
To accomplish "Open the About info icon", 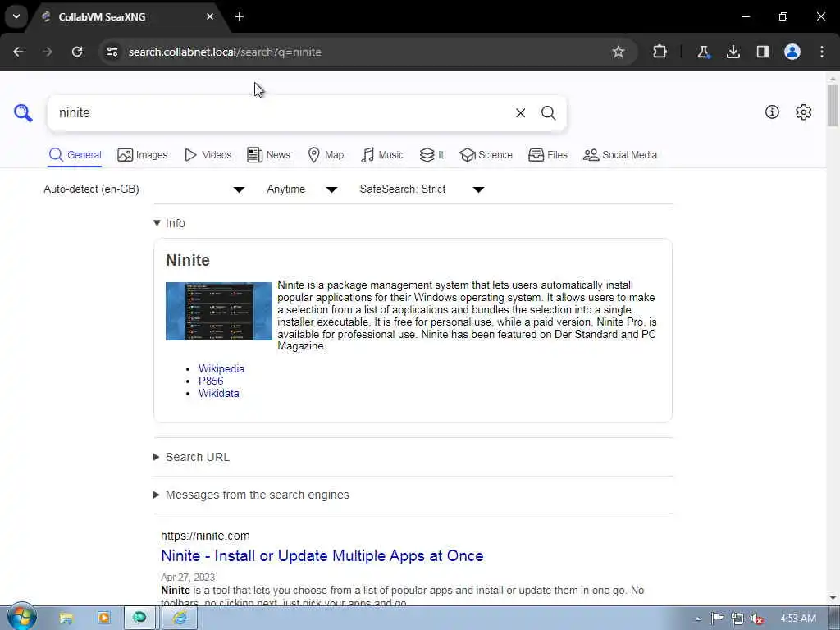I will click(x=772, y=112).
